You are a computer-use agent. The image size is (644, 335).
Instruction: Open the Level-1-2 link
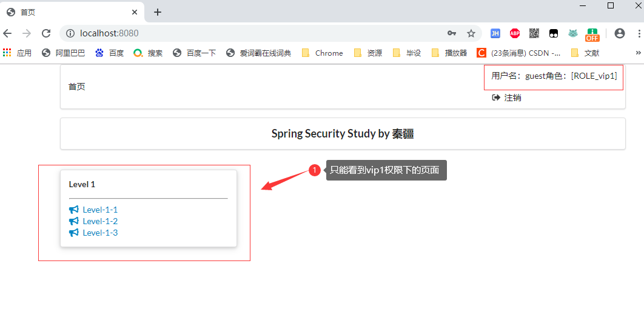point(100,221)
